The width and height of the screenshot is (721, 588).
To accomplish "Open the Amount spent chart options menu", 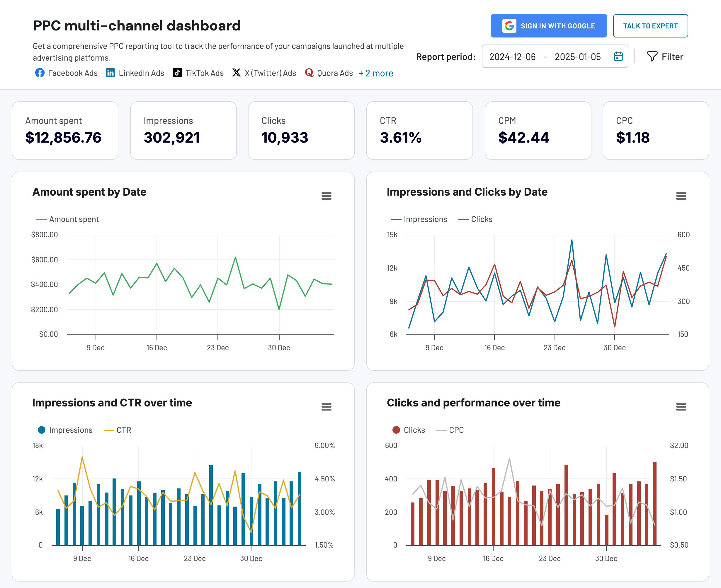I will pyautogui.click(x=327, y=196).
